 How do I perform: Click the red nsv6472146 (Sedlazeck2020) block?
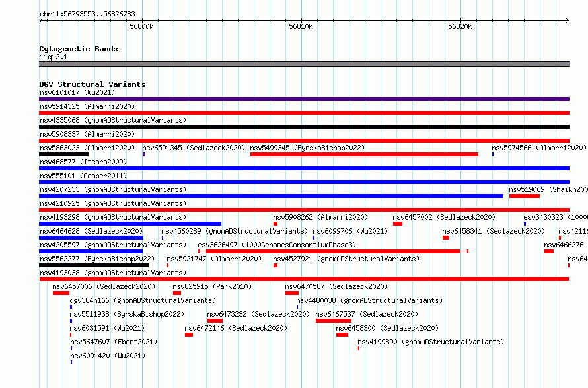coord(189,335)
